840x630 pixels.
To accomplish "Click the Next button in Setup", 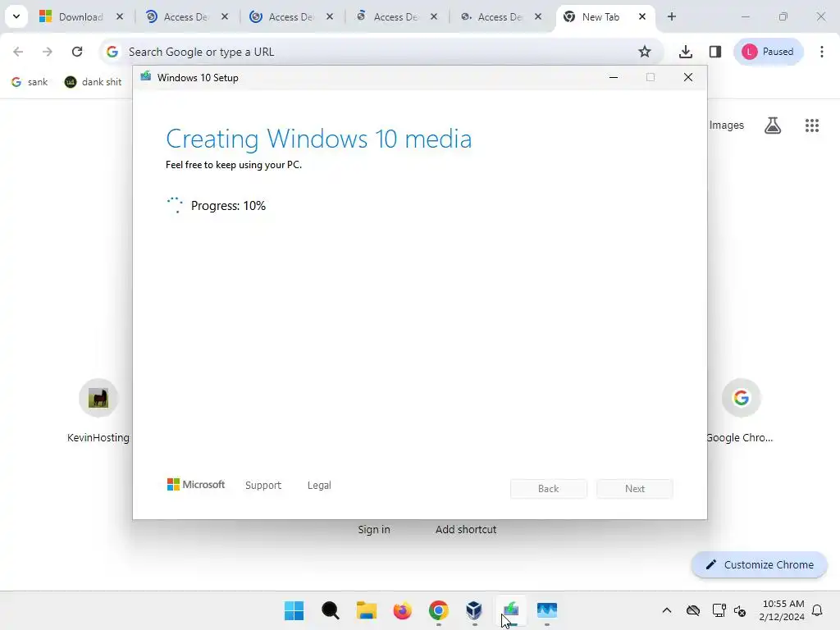I will pyautogui.click(x=634, y=489).
